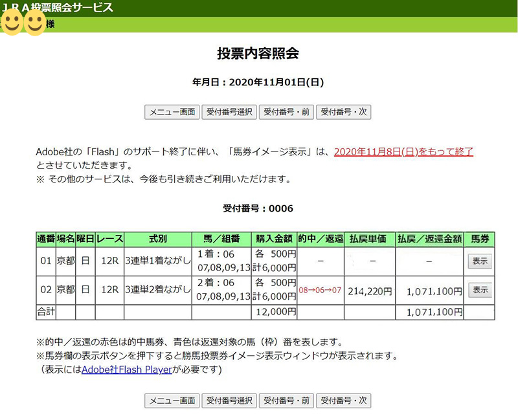The height and width of the screenshot is (420, 518).
Task: Click the 式別 column header
Action: point(158,239)
